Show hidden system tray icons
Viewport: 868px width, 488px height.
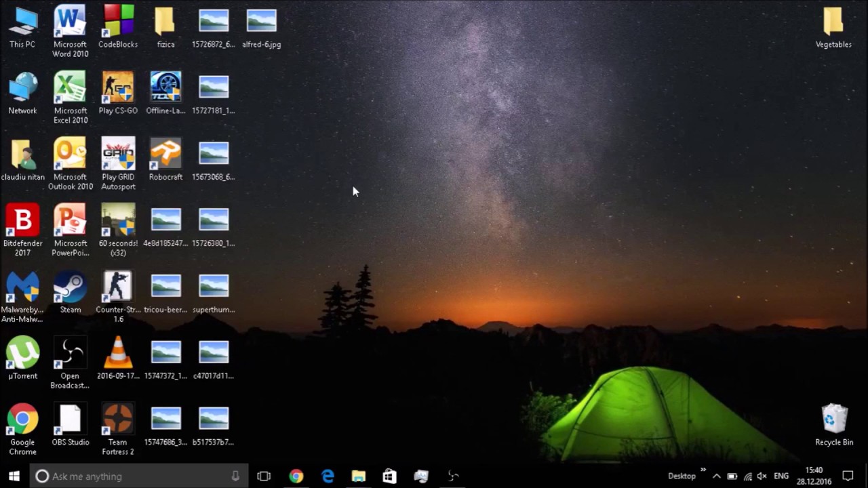716,476
